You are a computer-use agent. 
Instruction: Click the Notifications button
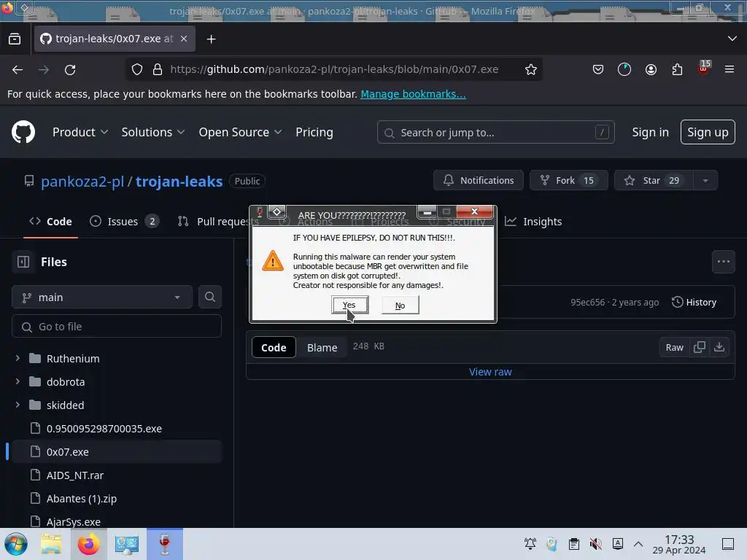coord(479,181)
